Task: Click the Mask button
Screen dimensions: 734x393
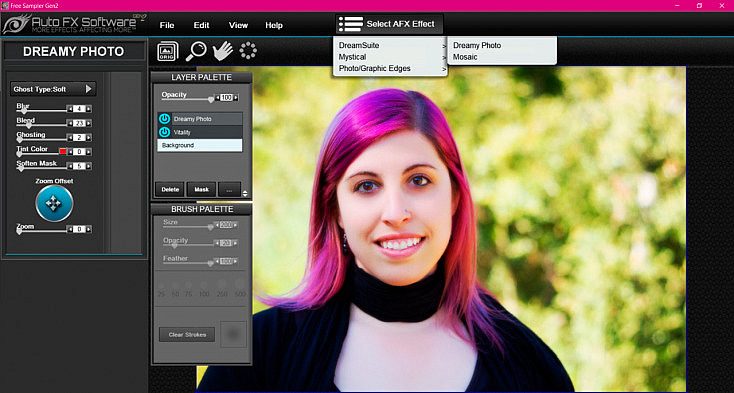Action: [201, 189]
